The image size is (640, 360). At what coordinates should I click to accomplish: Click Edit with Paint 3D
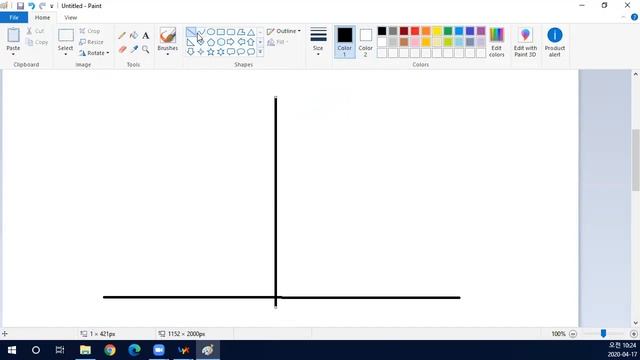525,42
